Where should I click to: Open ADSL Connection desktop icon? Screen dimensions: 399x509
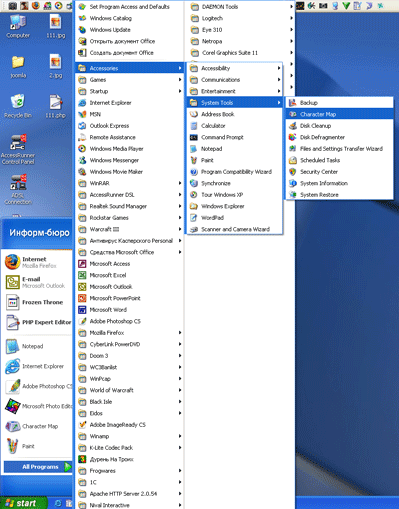(x=18, y=189)
